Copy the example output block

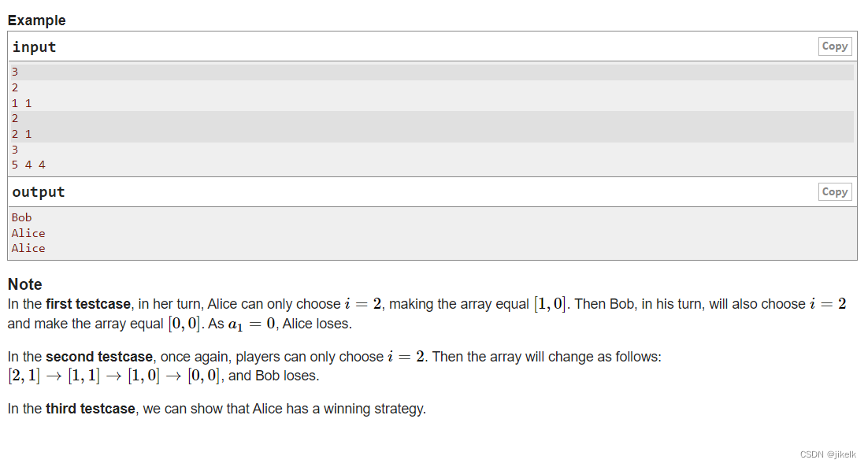point(835,192)
